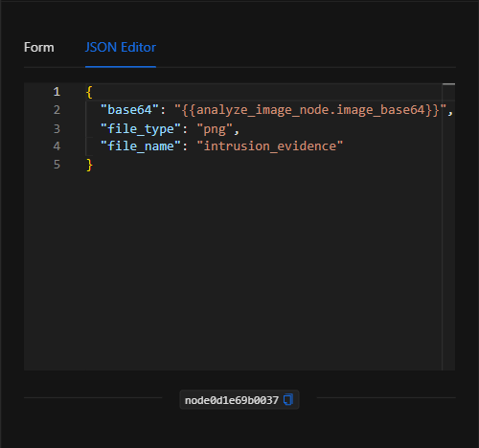Click the {{analyze_image_node.image_base64}} value
The image size is (479, 448).
(310, 110)
